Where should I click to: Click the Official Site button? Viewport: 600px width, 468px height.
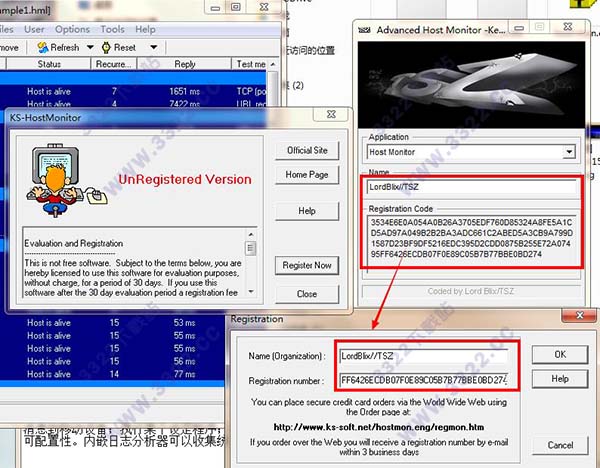[307, 150]
